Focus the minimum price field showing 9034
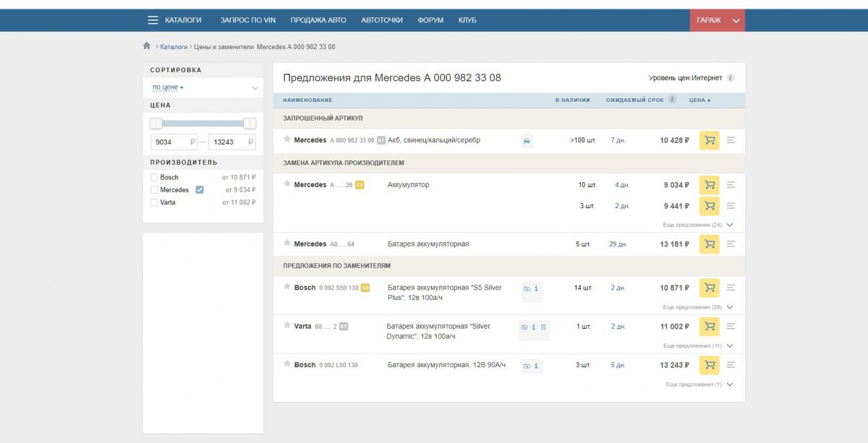The height and width of the screenshot is (443, 868). 174,142
